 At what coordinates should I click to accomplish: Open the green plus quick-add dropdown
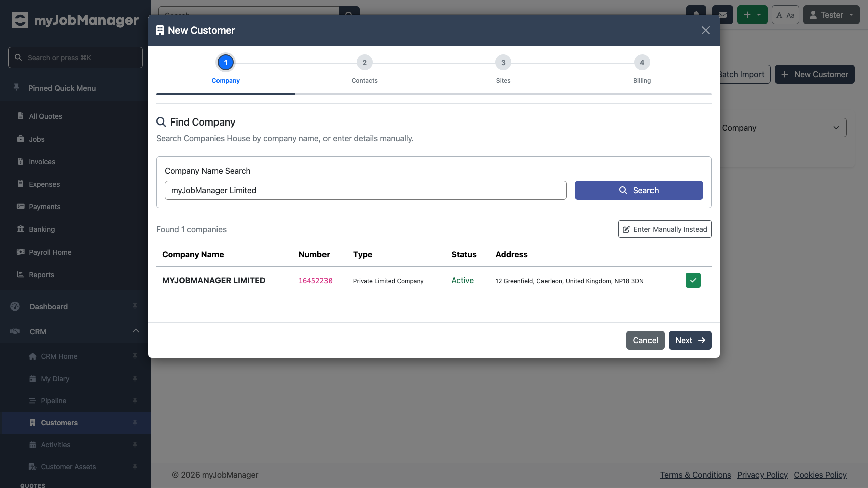pos(752,15)
